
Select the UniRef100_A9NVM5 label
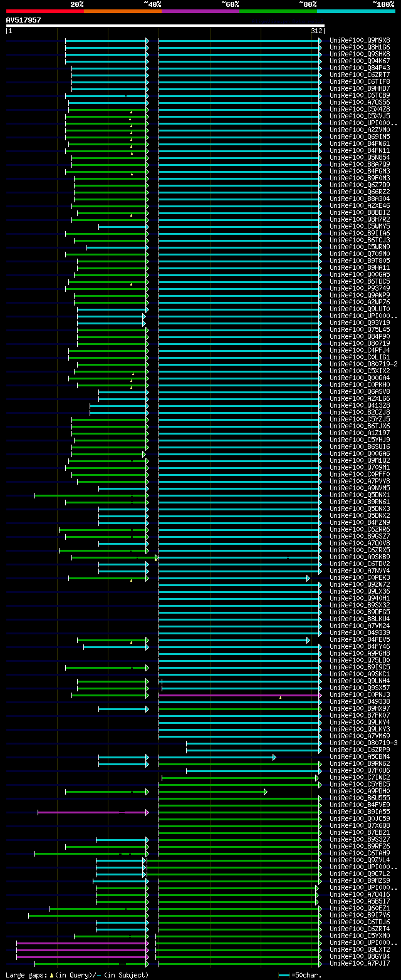pyautogui.click(x=360, y=488)
